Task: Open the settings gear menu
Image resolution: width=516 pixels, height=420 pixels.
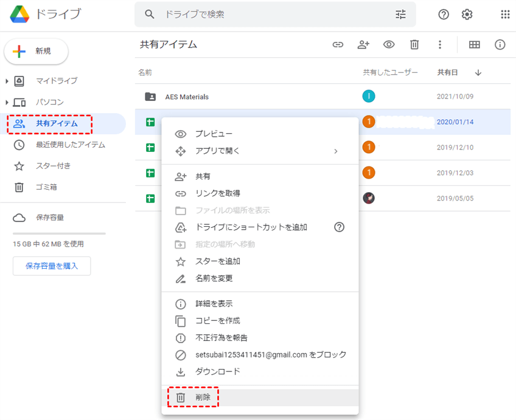Action: (x=467, y=15)
